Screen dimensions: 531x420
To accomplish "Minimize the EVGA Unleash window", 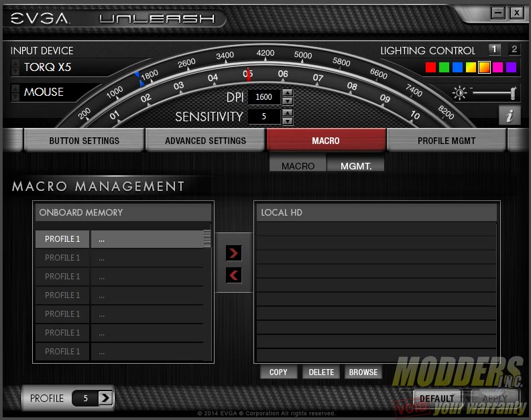I will pos(498,13).
